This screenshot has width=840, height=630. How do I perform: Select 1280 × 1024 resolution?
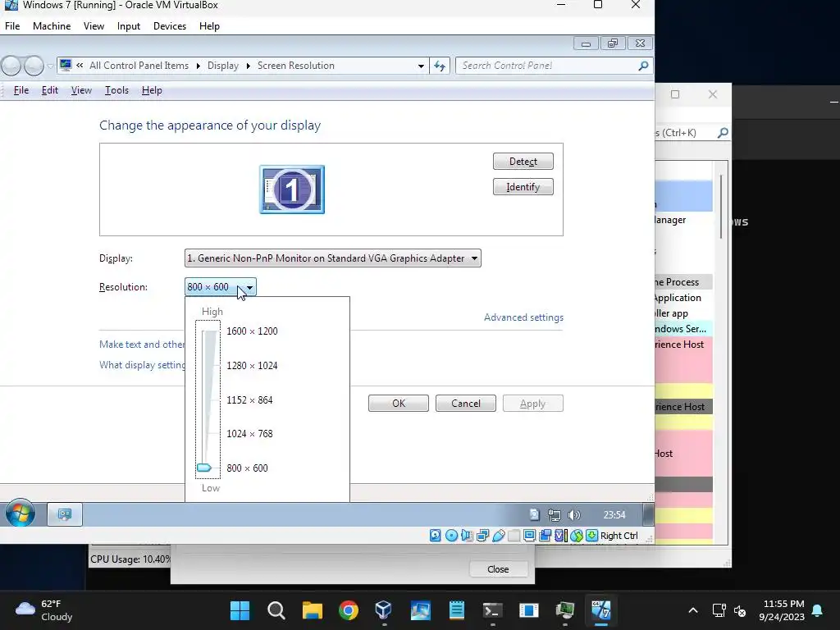pyautogui.click(x=252, y=365)
